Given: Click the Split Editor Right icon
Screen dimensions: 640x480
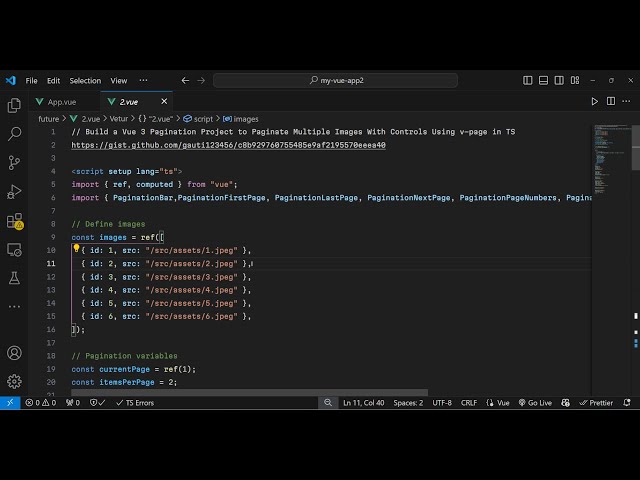Looking at the screenshot, I should tap(609, 101).
